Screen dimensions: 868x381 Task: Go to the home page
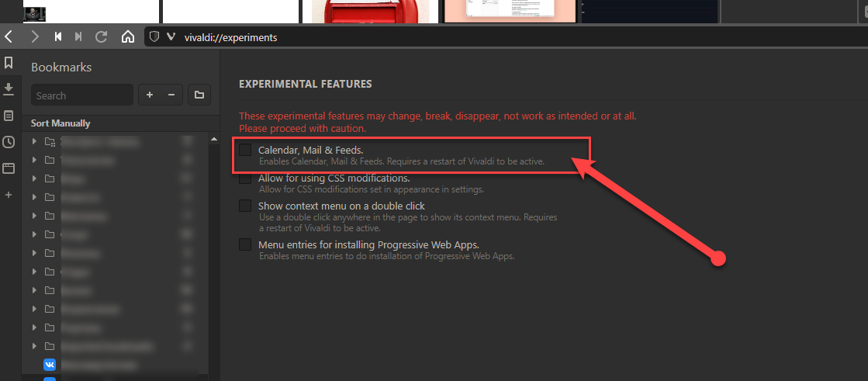click(128, 37)
